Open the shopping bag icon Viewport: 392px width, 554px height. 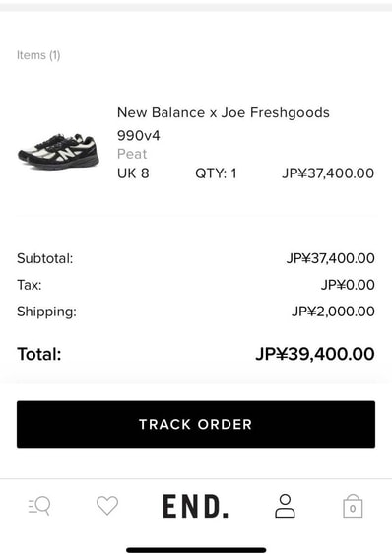[353, 506]
